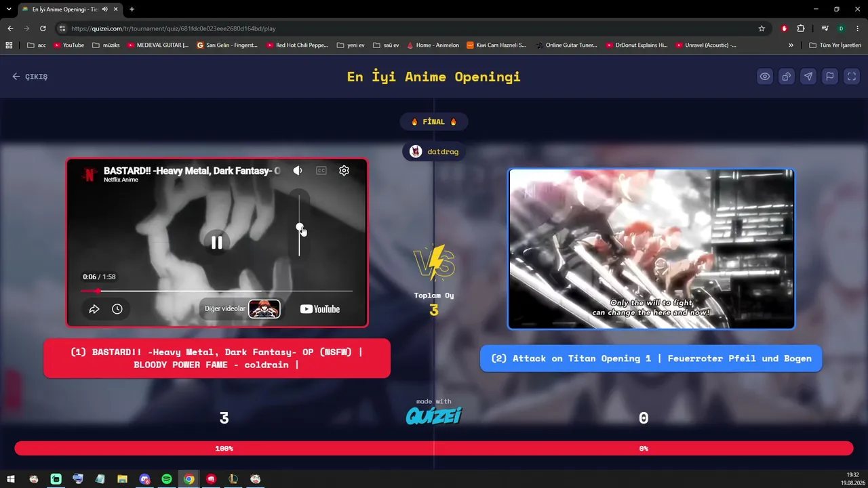Send the quiz via paper-plane icon
The height and width of the screenshot is (488, 868).
coord(808,77)
